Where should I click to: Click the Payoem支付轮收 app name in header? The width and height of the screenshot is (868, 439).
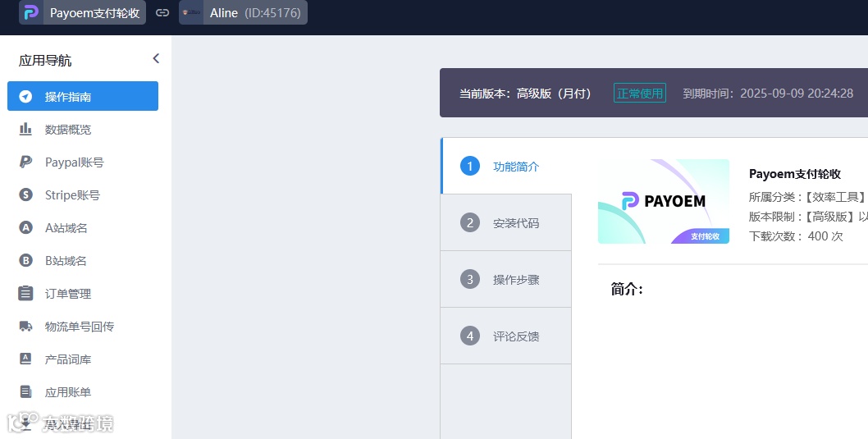(x=94, y=13)
